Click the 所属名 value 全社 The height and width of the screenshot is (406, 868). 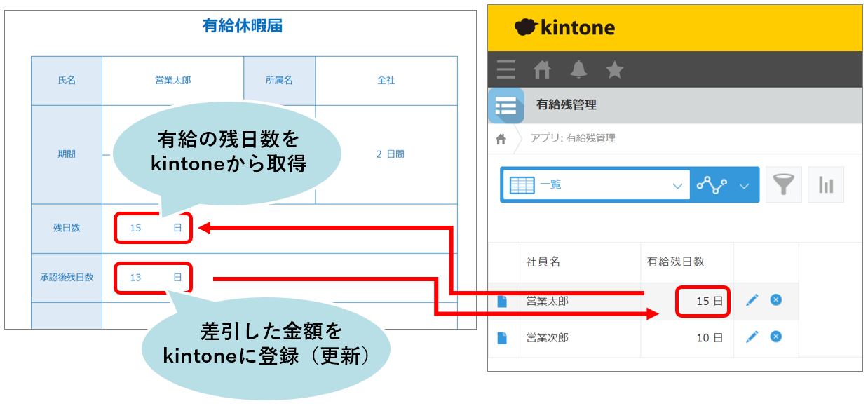coord(386,81)
